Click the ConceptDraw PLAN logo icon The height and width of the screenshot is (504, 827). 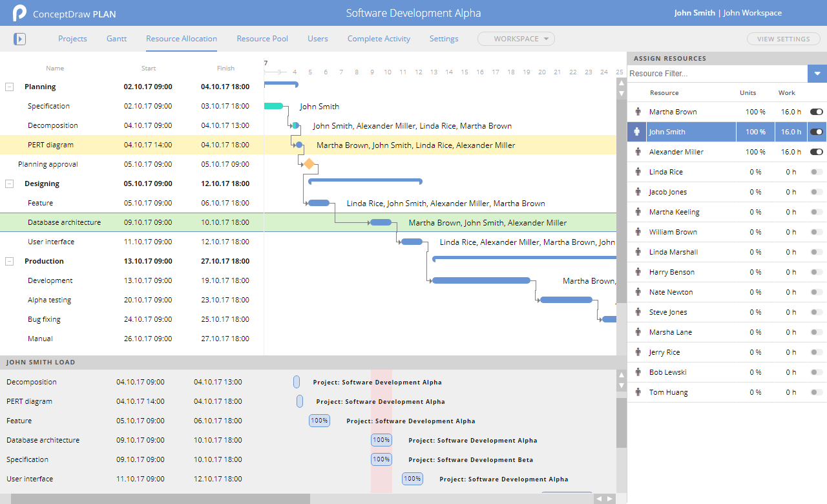pyautogui.click(x=19, y=13)
